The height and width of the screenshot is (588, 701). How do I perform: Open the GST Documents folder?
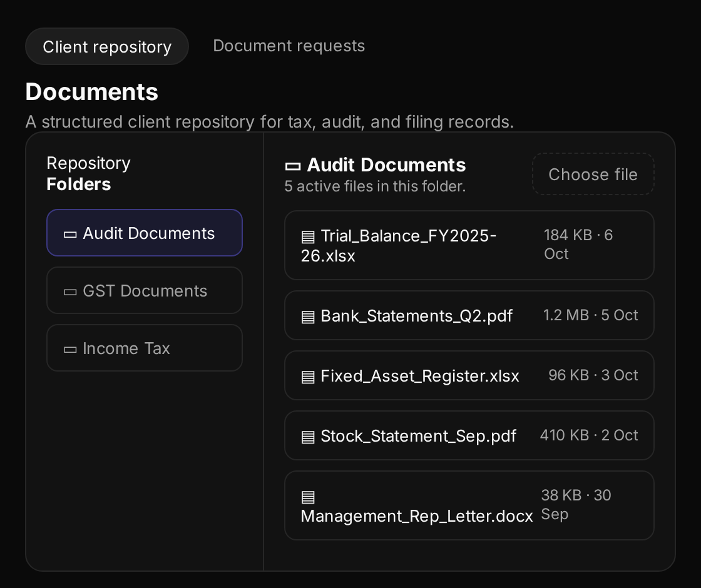pyautogui.click(x=145, y=290)
